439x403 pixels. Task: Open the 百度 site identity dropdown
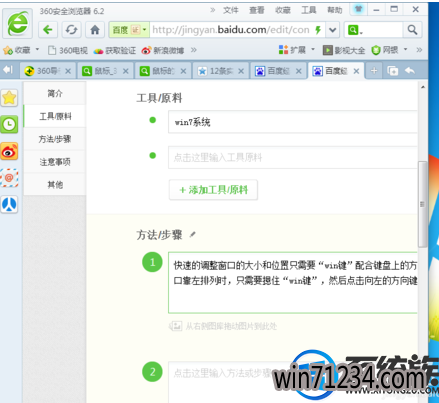pos(129,30)
